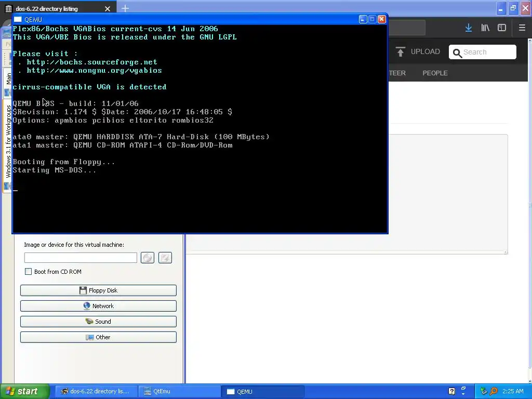Click the orange magnifier tray icon
Screen dimensions: 532x399
click(494, 391)
